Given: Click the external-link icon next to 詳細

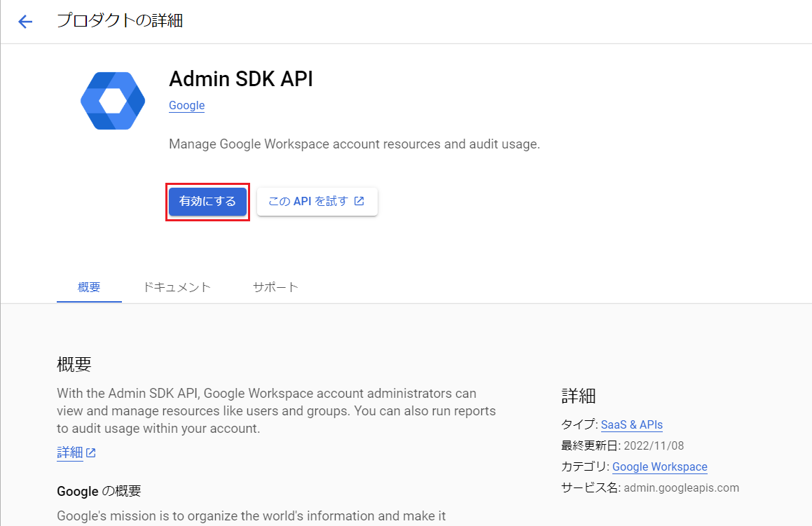Looking at the screenshot, I should (x=91, y=453).
